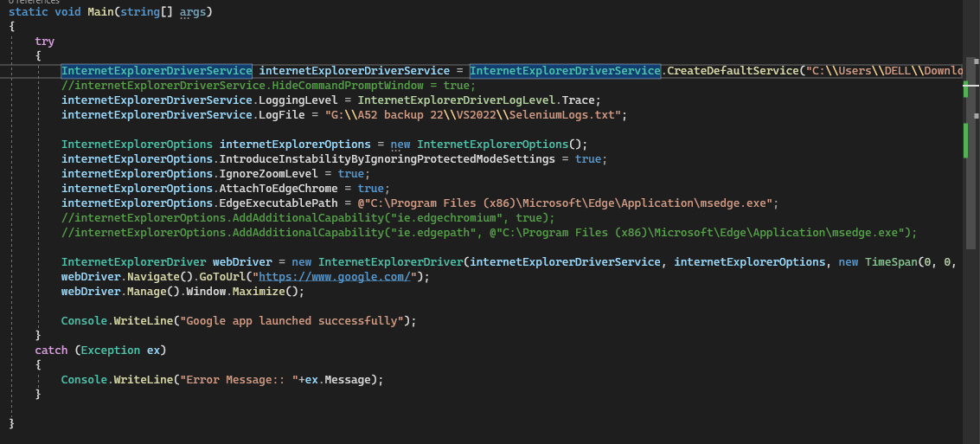This screenshot has height=444, width=980.
Task: Click the commented HideCommandPromptWindow line
Action: click(269, 86)
